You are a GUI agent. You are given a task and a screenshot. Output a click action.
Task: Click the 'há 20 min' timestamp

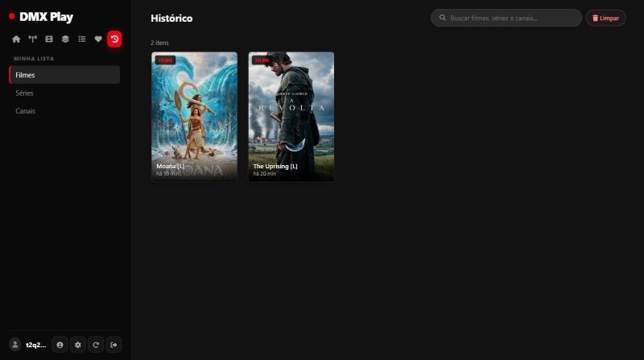pyautogui.click(x=265, y=174)
